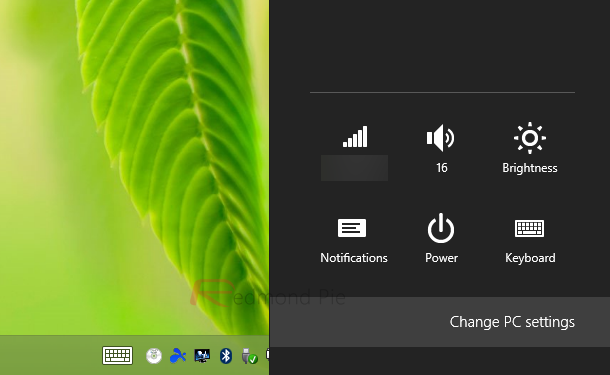Click the monitor display tray icon
This screenshot has width=610, height=375.
tap(202, 356)
